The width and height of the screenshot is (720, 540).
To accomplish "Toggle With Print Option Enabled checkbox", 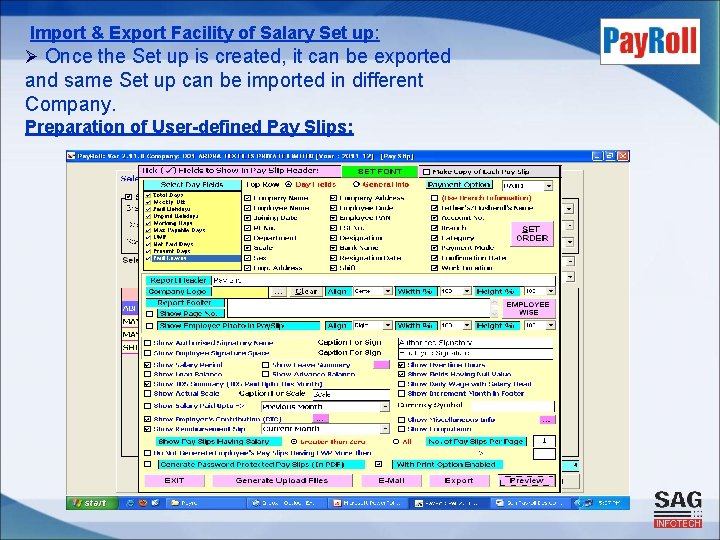I will tap(378, 464).
